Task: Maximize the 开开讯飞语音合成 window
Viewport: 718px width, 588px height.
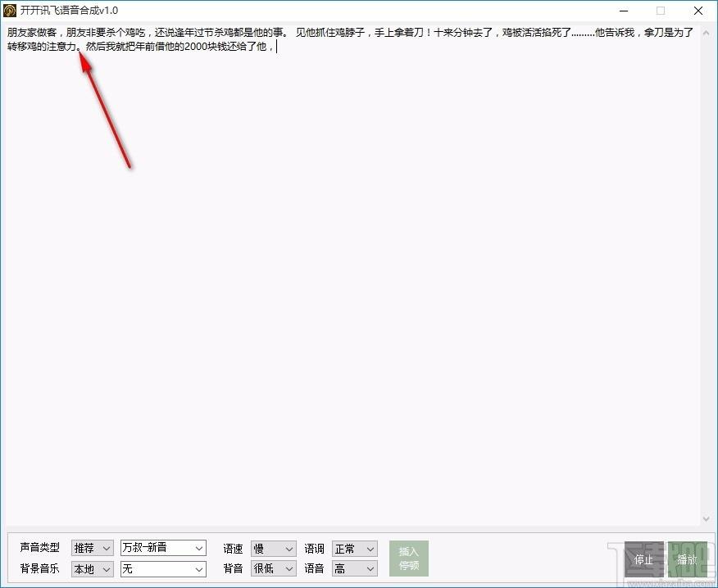Action: [x=661, y=11]
